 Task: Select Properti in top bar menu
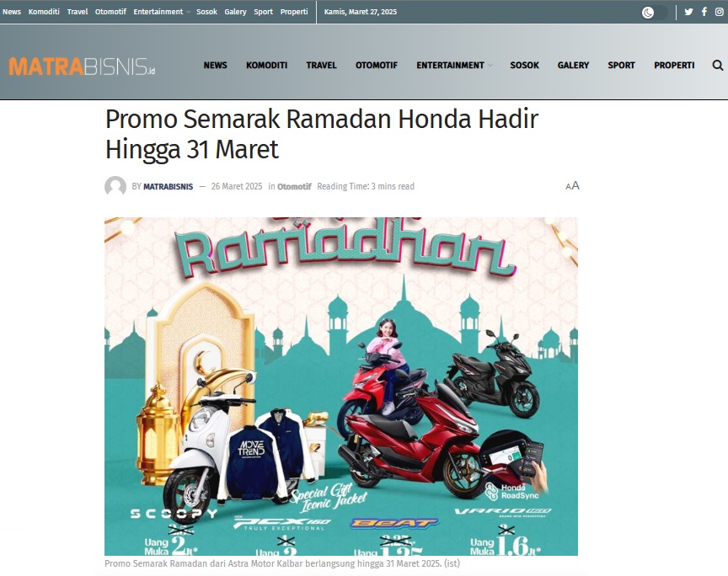click(x=294, y=12)
